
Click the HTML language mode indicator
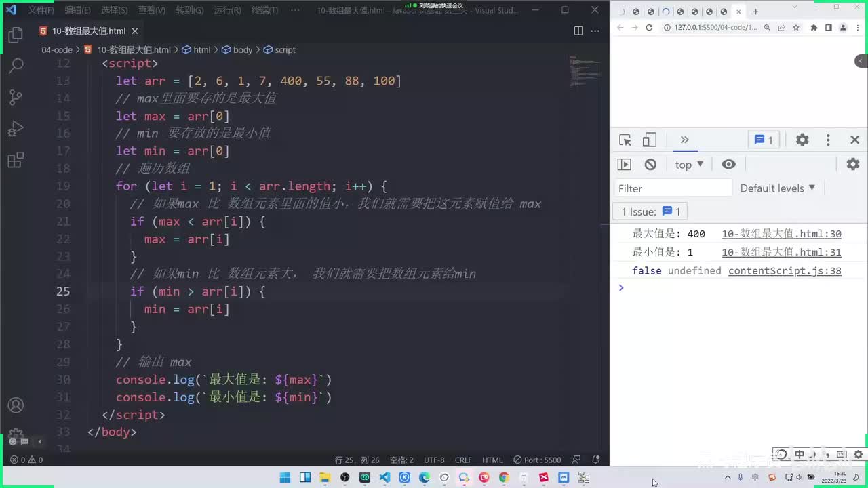click(492, 460)
